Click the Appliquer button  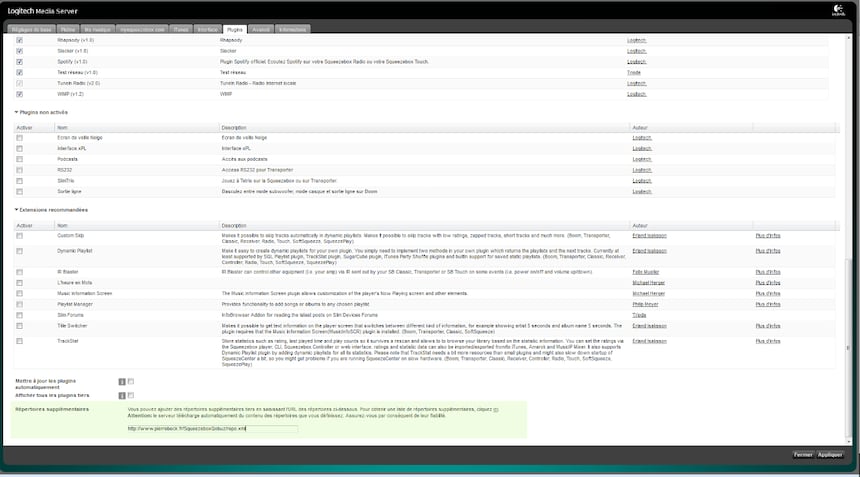point(830,455)
